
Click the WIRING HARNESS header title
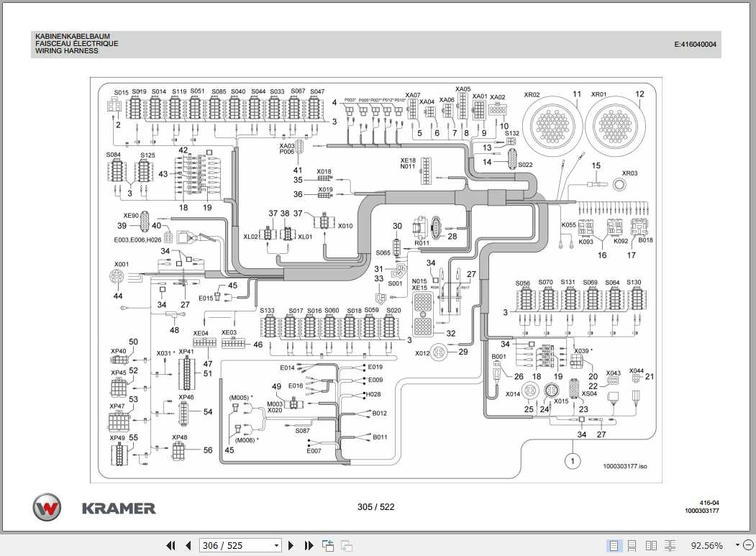click(66, 51)
